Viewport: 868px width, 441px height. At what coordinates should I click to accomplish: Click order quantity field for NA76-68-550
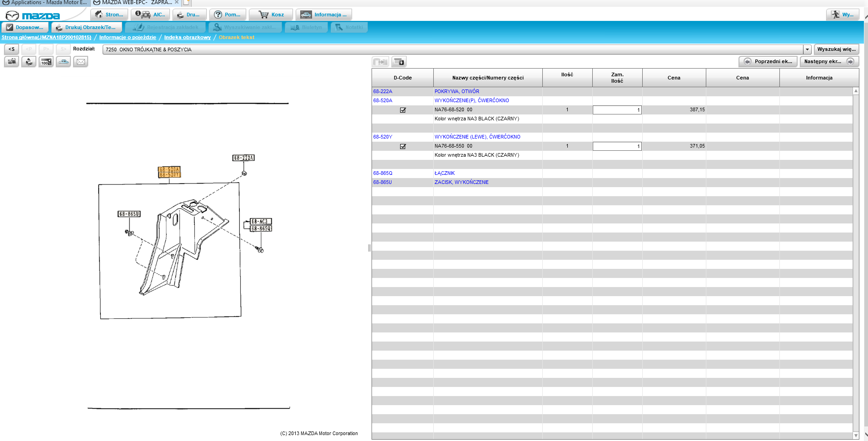[x=617, y=146]
